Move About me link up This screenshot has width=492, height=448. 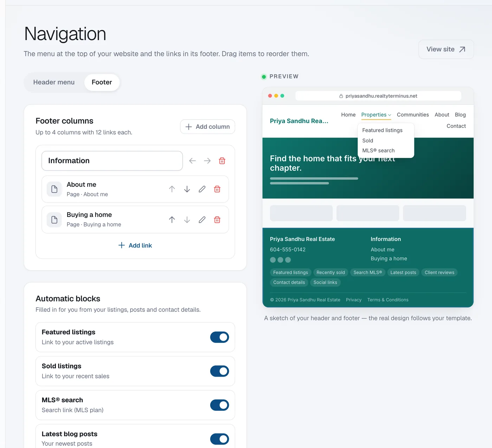click(x=172, y=189)
